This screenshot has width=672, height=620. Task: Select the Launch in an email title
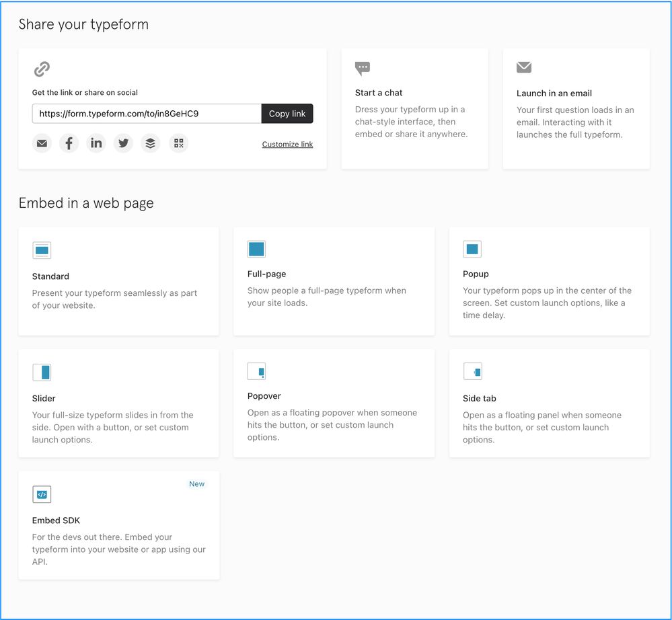(554, 93)
